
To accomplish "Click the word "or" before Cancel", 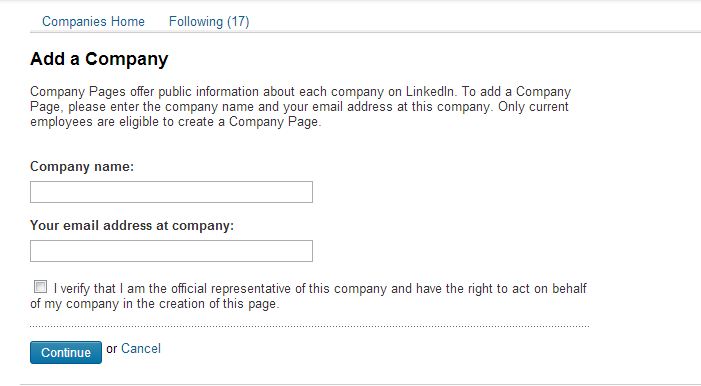I will 111,349.
